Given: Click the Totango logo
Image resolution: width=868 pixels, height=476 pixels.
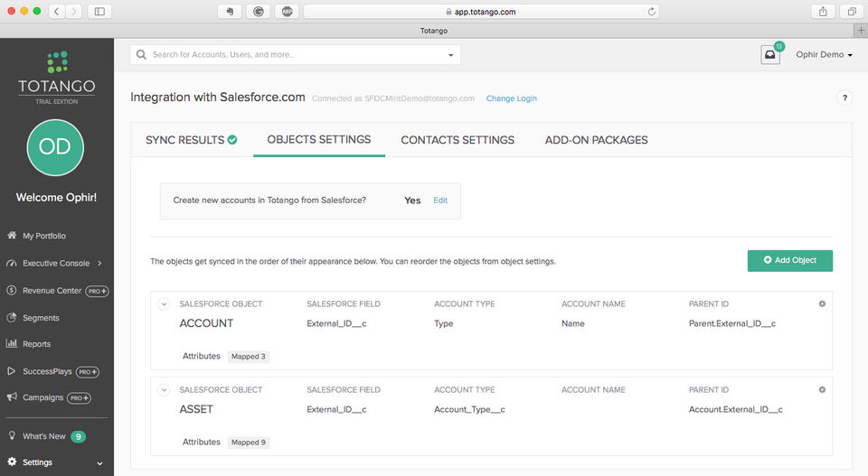Looking at the screenshot, I should pos(56,78).
